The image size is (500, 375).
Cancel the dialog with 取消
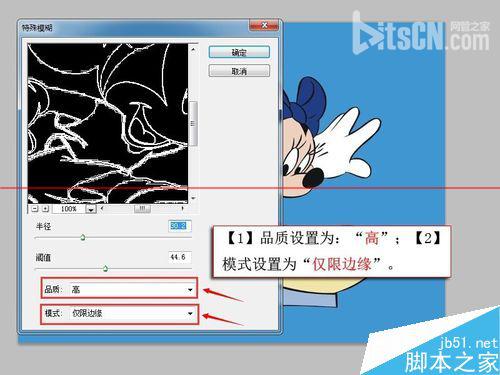tap(239, 71)
